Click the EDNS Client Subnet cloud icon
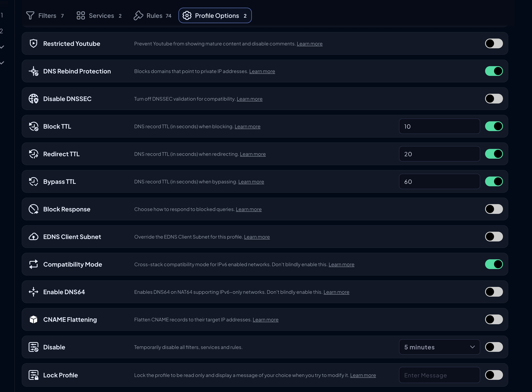The height and width of the screenshot is (392, 532). (34, 237)
